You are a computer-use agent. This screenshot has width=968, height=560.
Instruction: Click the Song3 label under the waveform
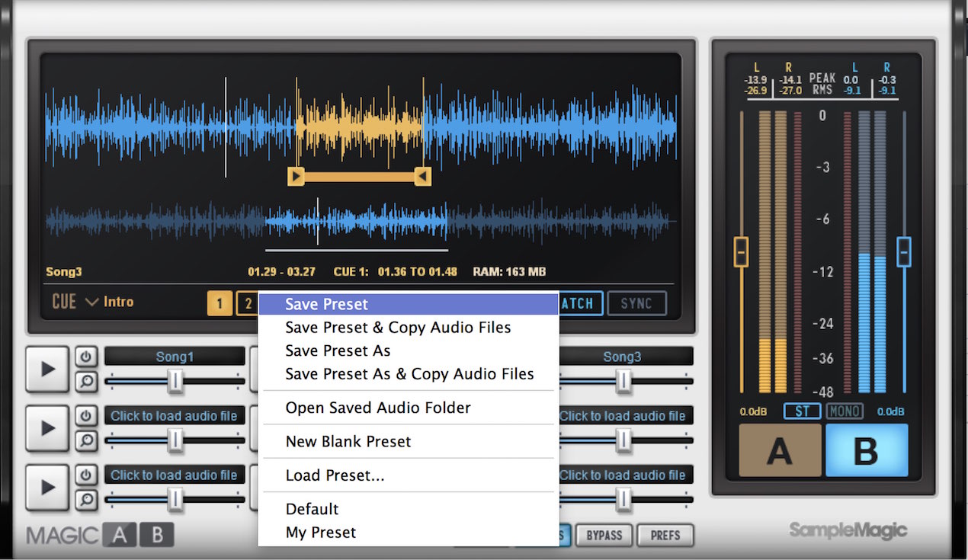[64, 272]
